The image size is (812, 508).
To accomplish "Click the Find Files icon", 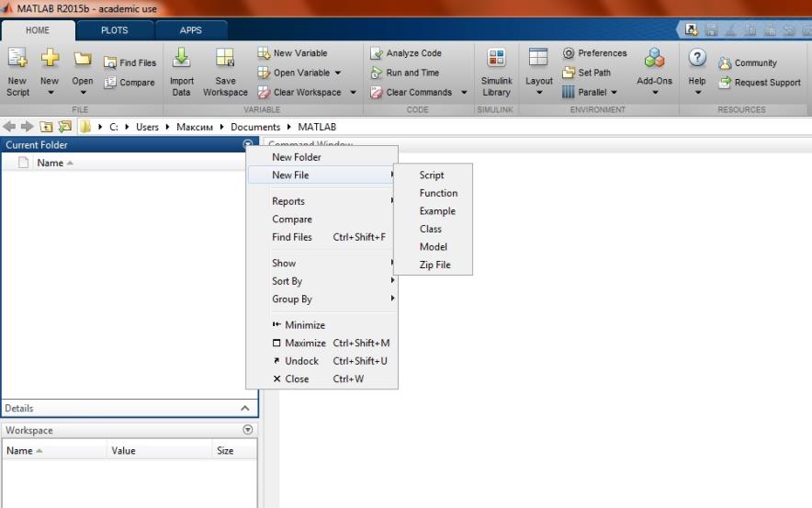I will point(110,62).
